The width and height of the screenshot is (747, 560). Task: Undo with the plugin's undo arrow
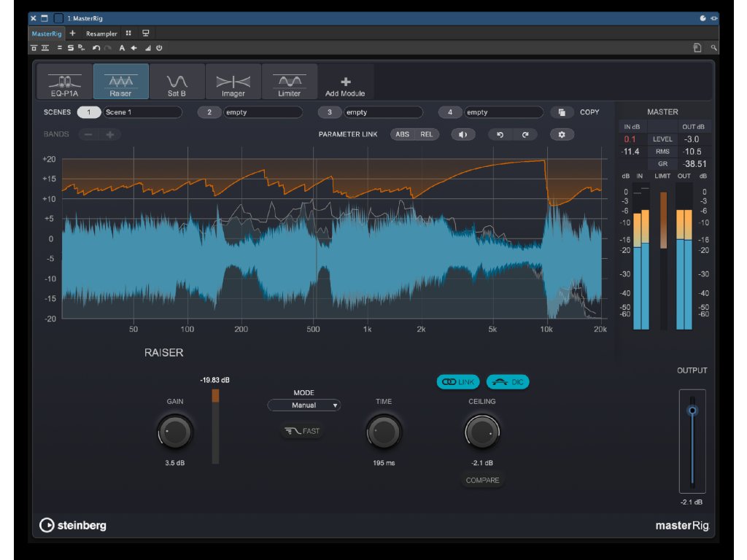pyautogui.click(x=500, y=135)
